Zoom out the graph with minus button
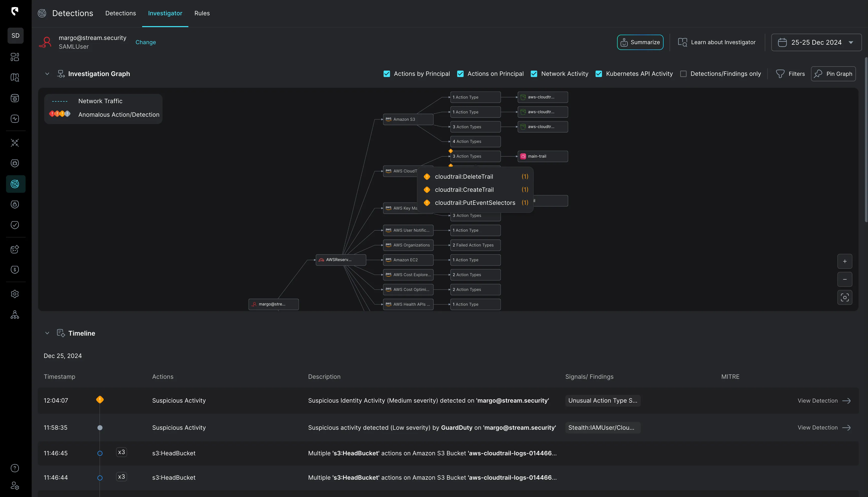 pyautogui.click(x=845, y=279)
